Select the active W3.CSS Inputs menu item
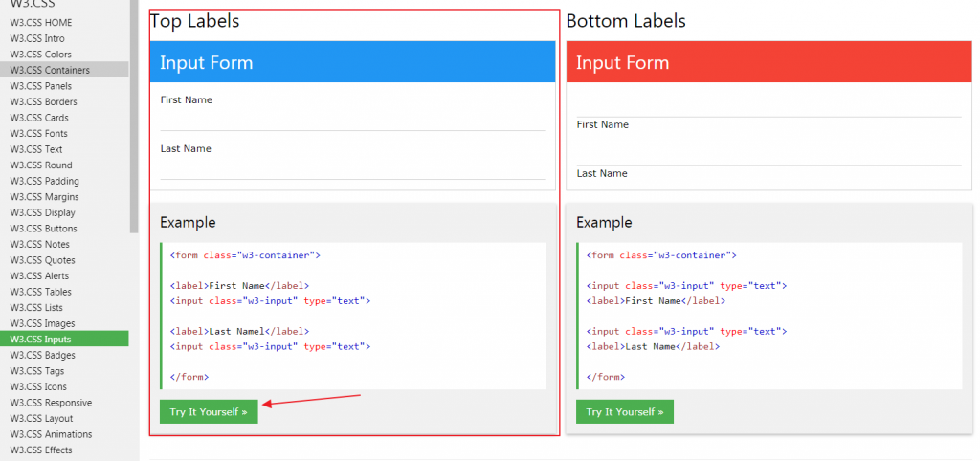 40,339
